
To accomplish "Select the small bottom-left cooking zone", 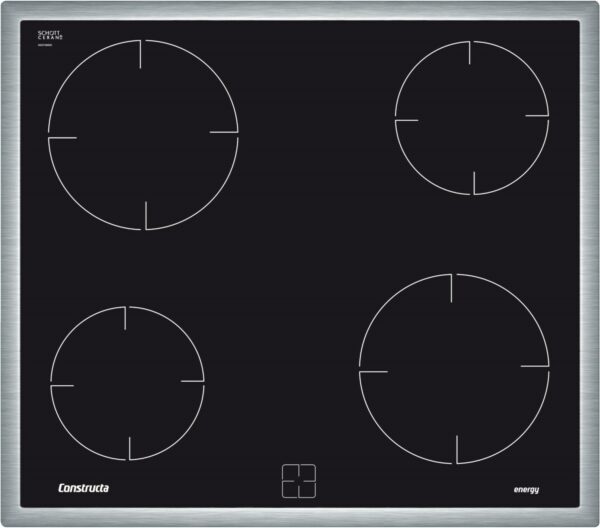I will (x=127, y=383).
